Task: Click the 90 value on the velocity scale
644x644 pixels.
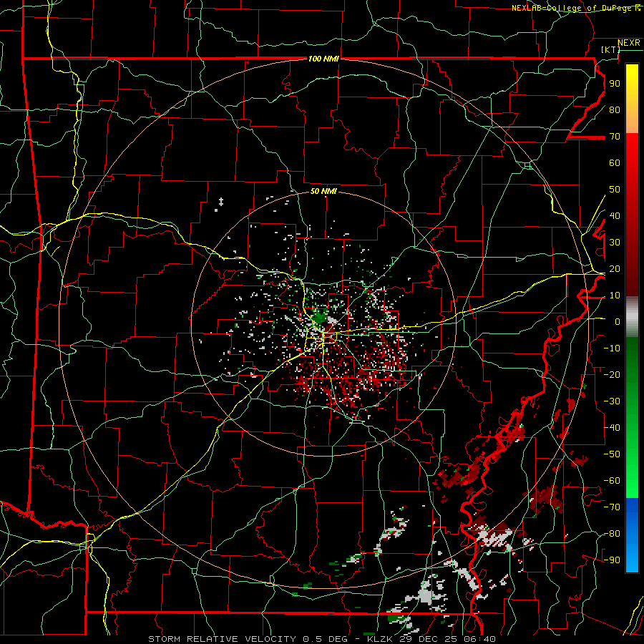Action: tap(615, 84)
